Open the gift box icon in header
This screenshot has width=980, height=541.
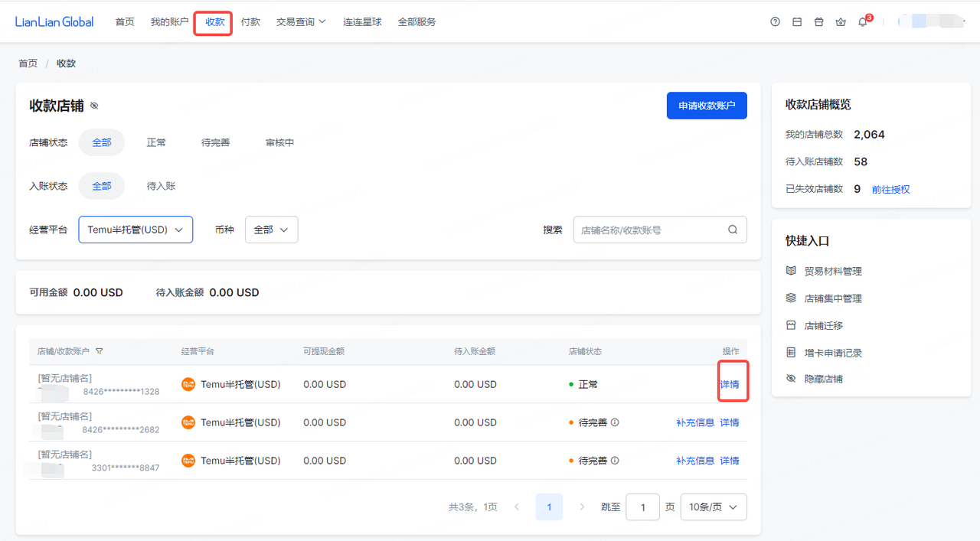(818, 22)
